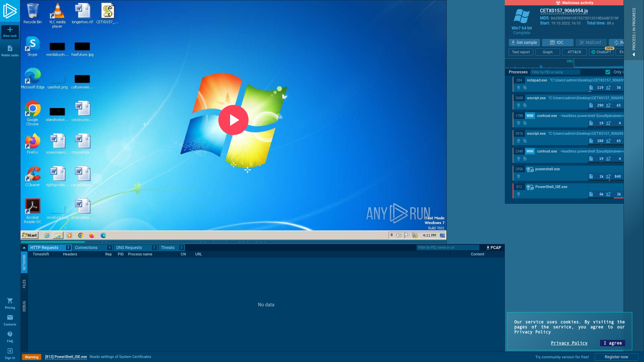Click the Text report view

tap(521, 52)
